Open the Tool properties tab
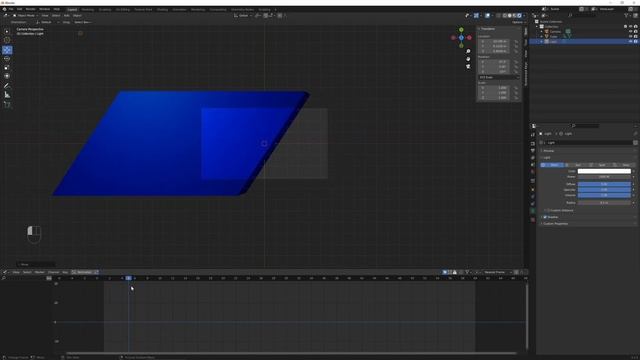 click(533, 135)
